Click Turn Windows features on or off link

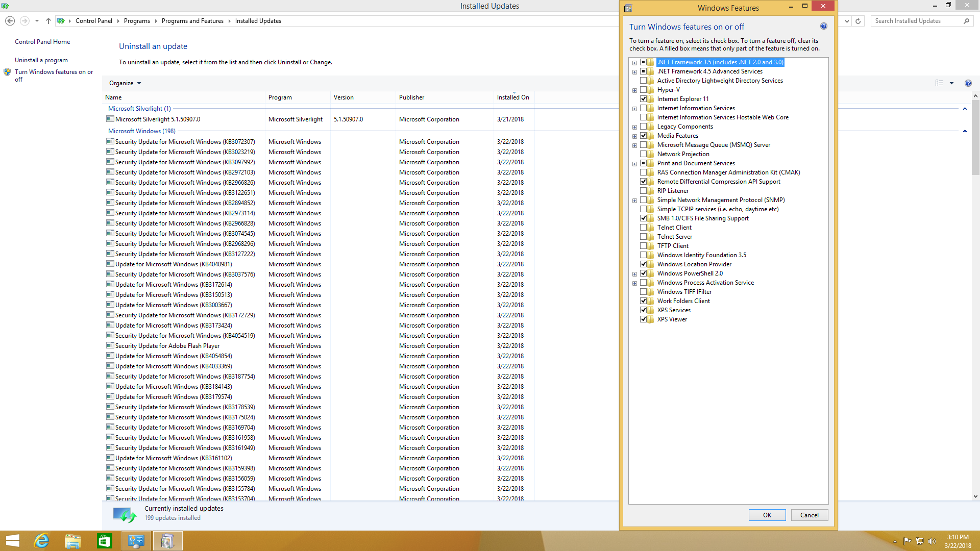[x=54, y=76]
